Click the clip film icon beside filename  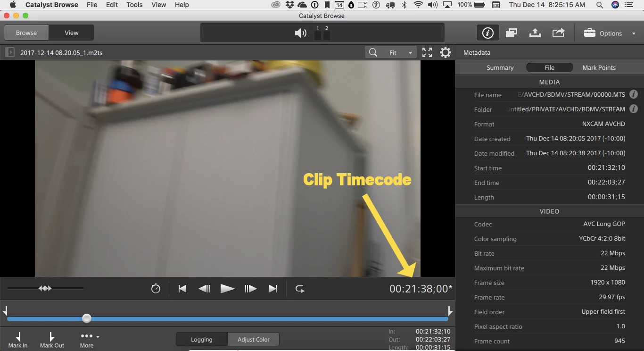coord(9,52)
